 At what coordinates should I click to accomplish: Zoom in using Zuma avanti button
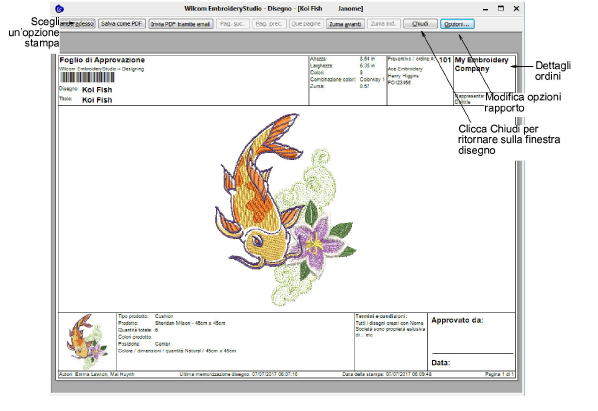[345, 24]
